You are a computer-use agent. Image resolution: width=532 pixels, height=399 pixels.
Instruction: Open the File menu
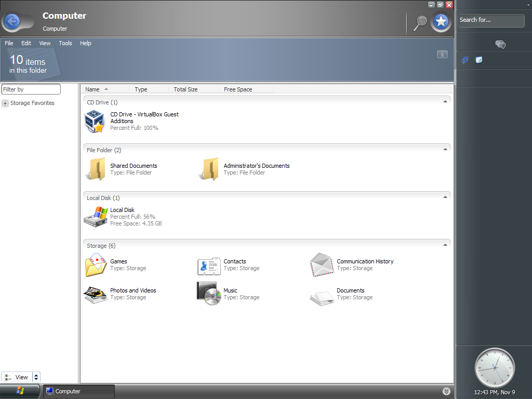coord(9,43)
